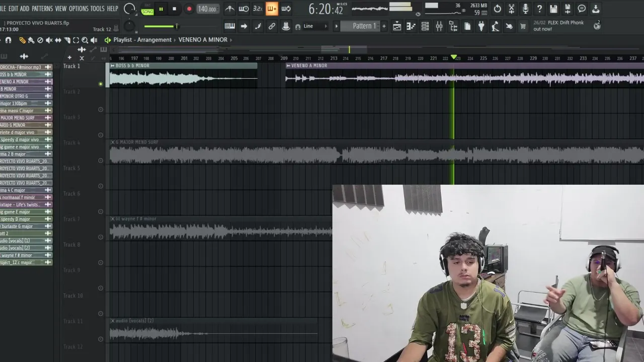Open the EDIT menu

click(x=13, y=9)
